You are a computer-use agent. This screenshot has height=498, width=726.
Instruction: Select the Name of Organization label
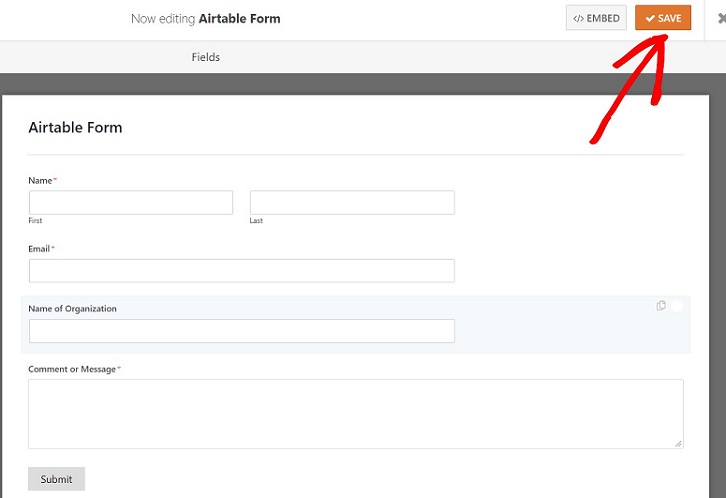click(72, 309)
